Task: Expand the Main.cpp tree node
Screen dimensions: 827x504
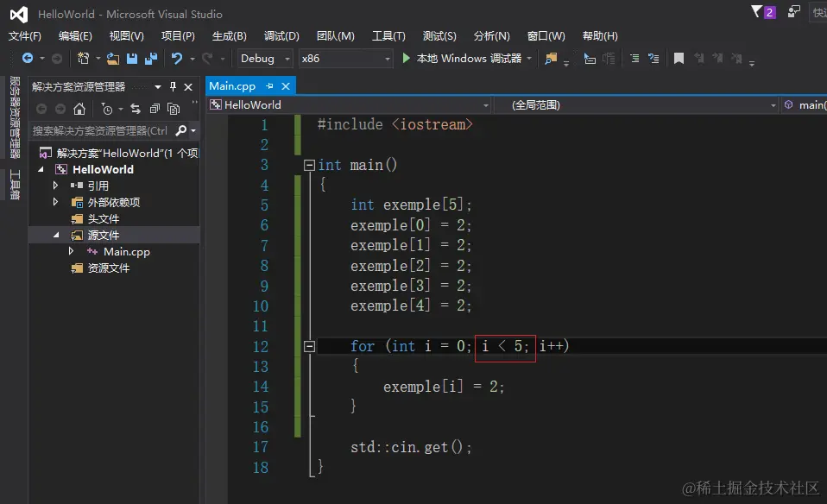Action: pyautogui.click(x=71, y=251)
